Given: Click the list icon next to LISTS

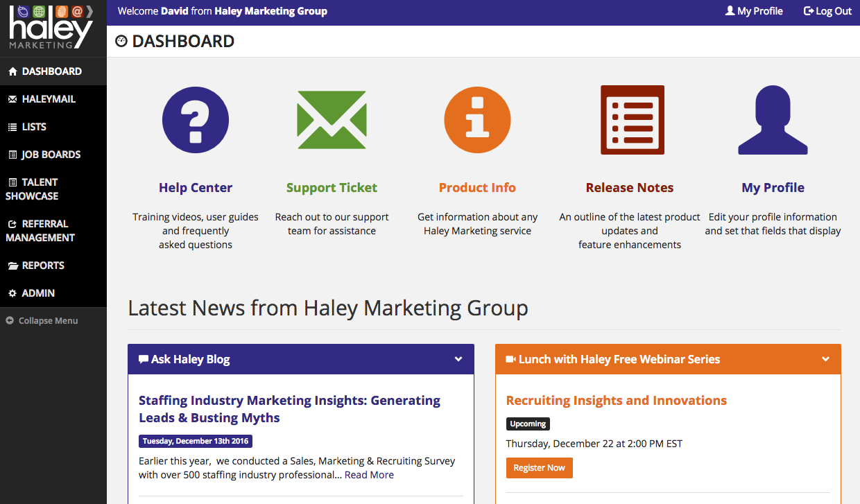Looking at the screenshot, I should 12,127.
